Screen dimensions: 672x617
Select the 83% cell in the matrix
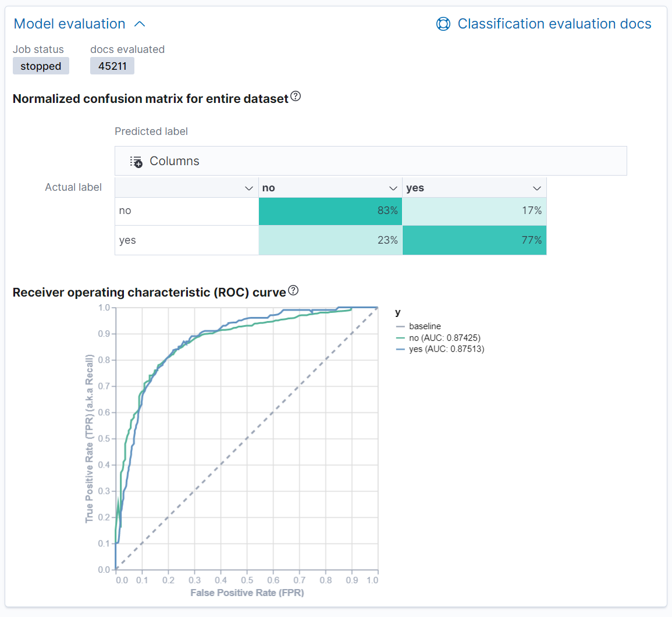(330, 211)
